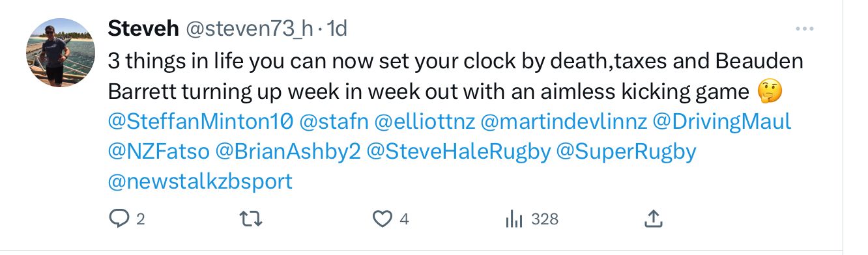
Task: View tweet analytics bar chart icon
Action: (x=514, y=219)
